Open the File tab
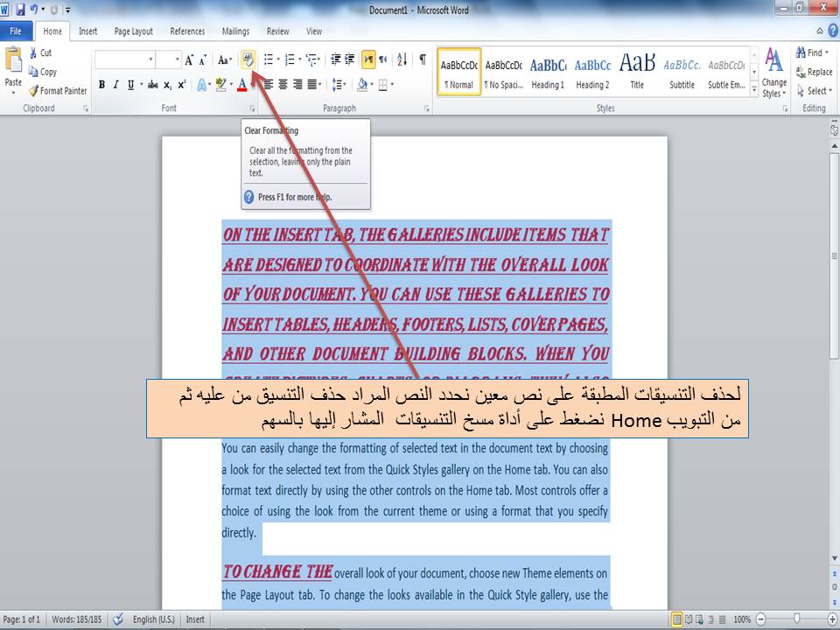Screen dimensions: 840x630 (x=16, y=31)
